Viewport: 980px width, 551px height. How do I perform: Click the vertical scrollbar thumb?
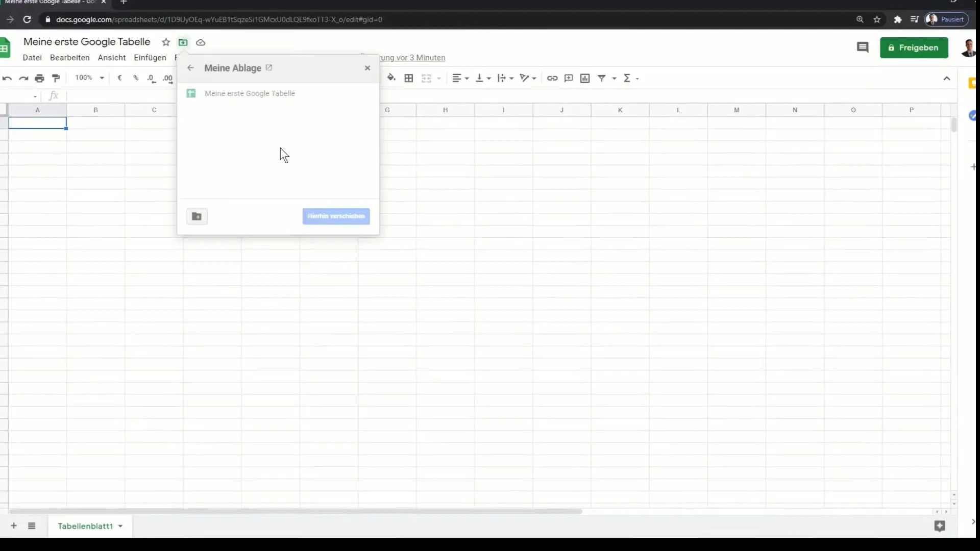[x=954, y=125]
